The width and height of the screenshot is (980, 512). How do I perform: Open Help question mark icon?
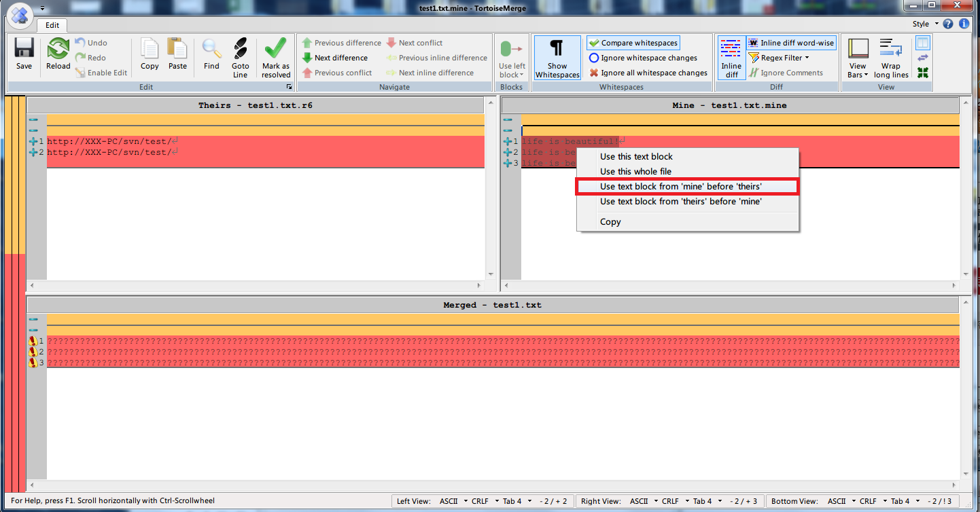[949, 24]
